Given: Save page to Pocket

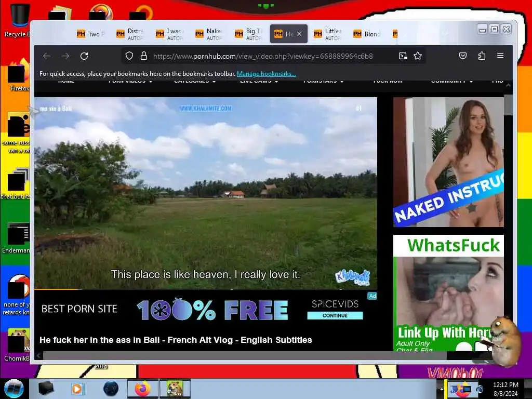Looking at the screenshot, I should 463,56.
